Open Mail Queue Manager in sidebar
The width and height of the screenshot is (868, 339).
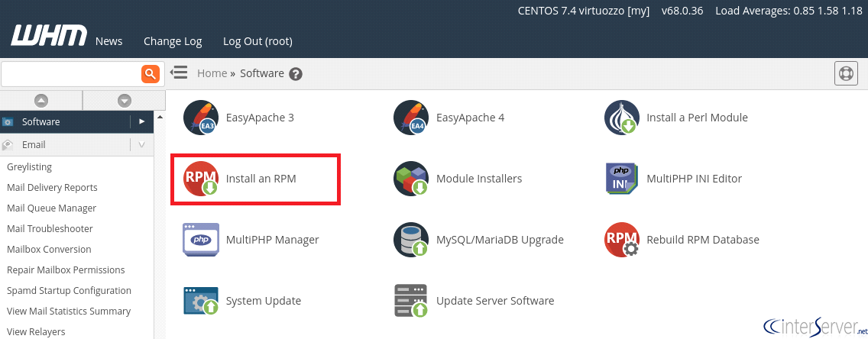tap(51, 208)
